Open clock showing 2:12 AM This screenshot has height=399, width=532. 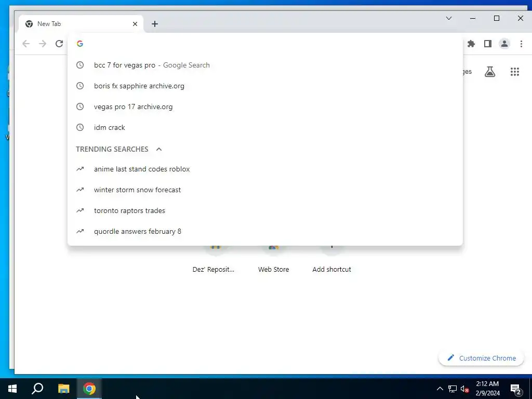487,389
